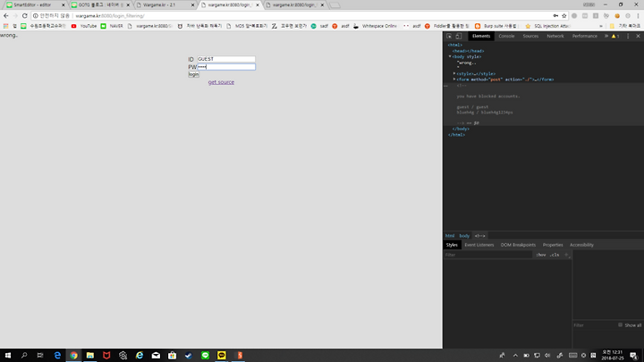Switch to the Wargame.kr - 2.1 tab
This screenshot has width=644, height=362.
[x=165, y=5]
